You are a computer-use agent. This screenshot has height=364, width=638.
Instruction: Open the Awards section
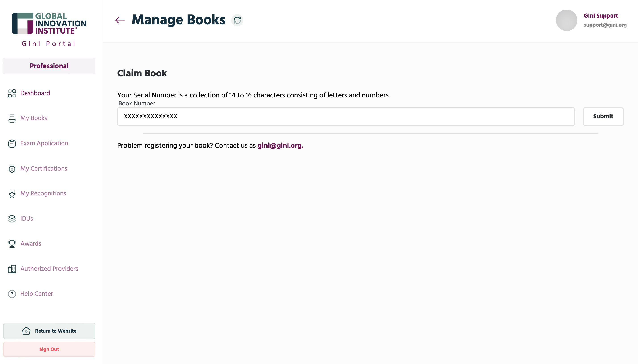31,244
